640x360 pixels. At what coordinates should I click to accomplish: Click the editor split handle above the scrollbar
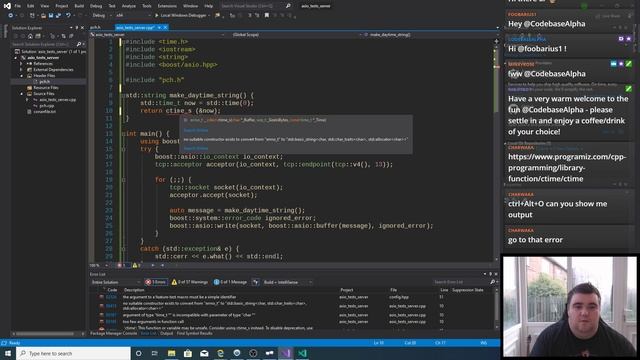496,41
